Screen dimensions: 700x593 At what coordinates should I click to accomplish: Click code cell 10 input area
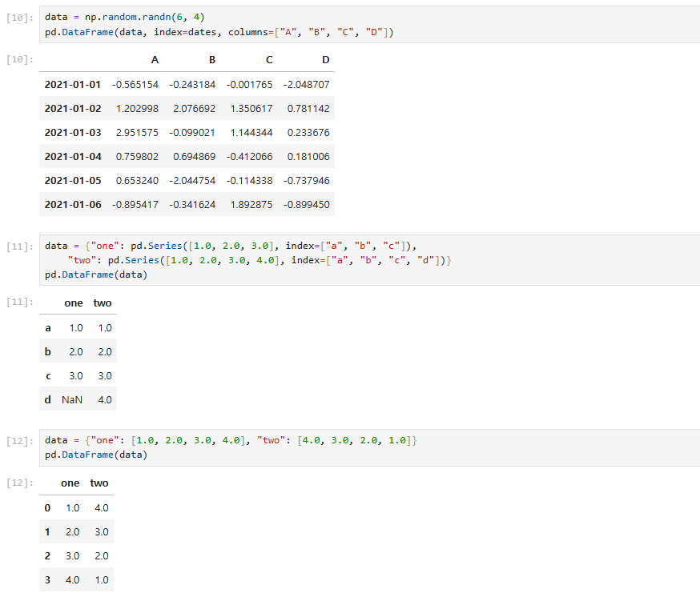370,25
